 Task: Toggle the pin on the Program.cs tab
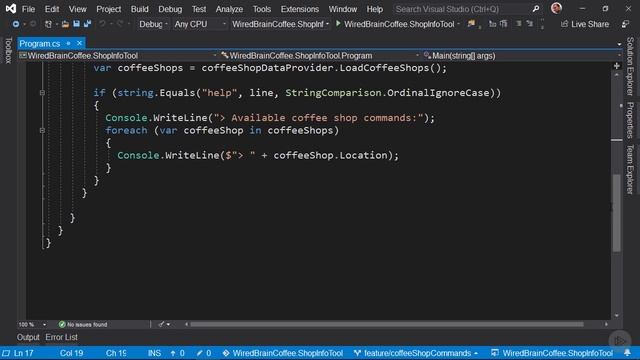point(69,43)
